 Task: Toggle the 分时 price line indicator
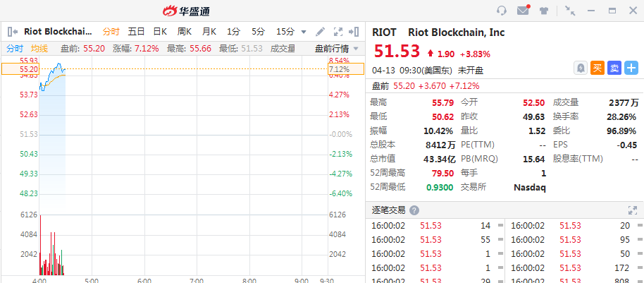click(15, 48)
